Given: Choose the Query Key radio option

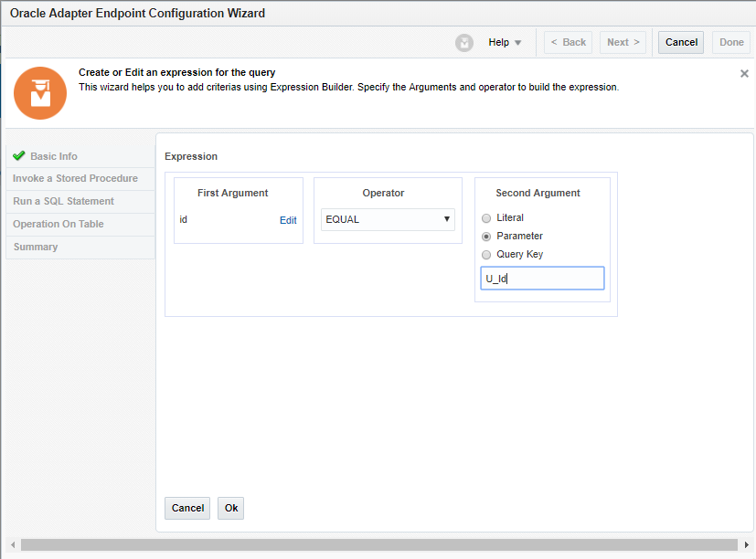Looking at the screenshot, I should 486,254.
